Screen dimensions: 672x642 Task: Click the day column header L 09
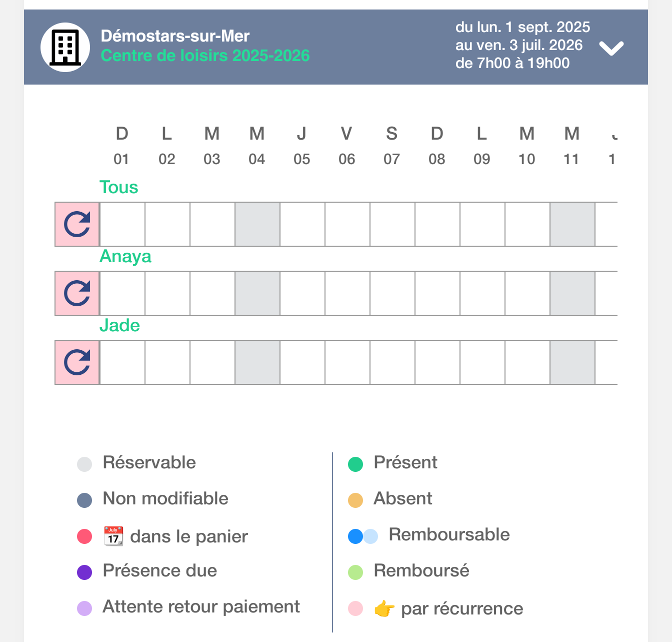click(x=481, y=146)
